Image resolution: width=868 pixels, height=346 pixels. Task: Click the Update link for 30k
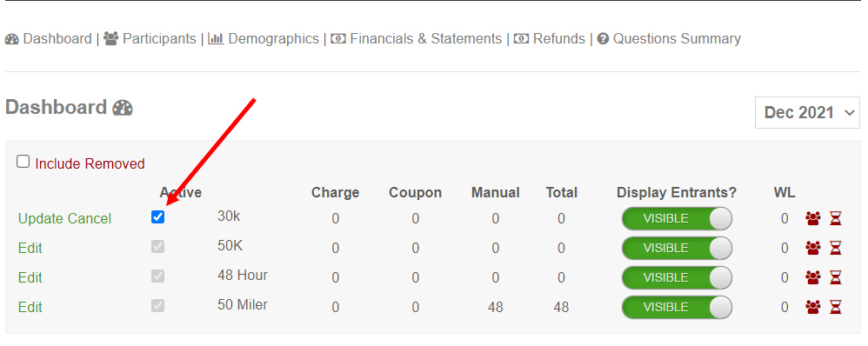[40, 219]
